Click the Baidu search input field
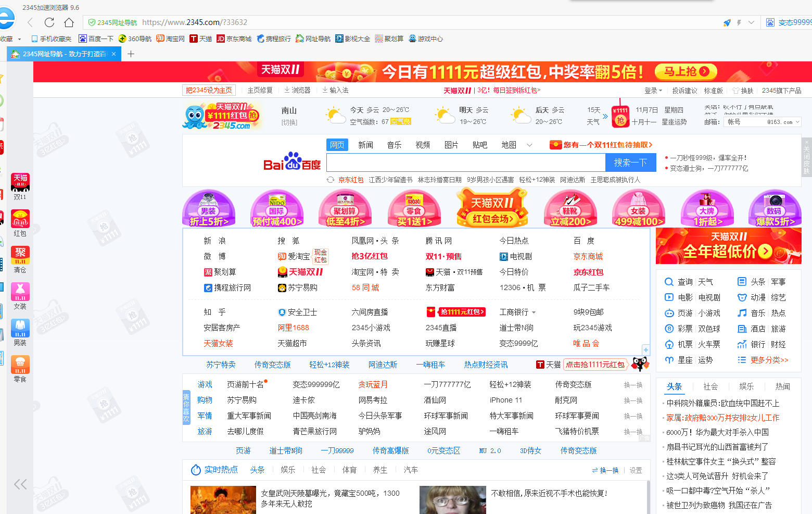This screenshot has width=812, height=514. pos(466,162)
